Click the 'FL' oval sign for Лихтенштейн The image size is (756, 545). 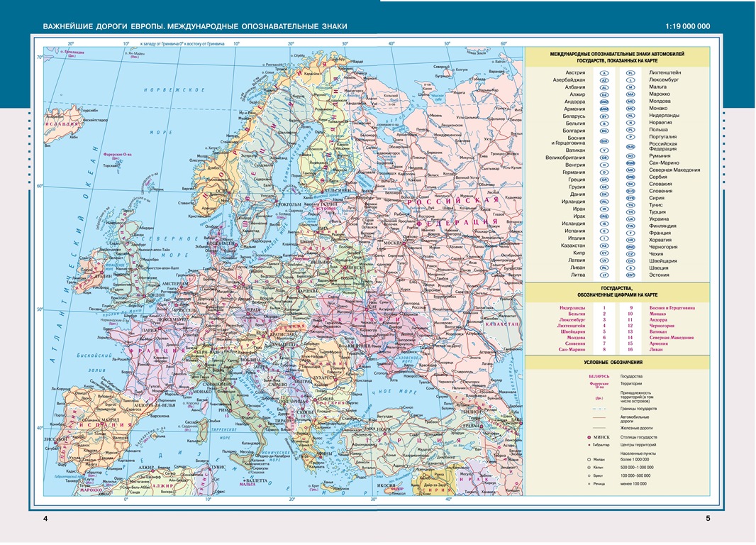coord(630,73)
